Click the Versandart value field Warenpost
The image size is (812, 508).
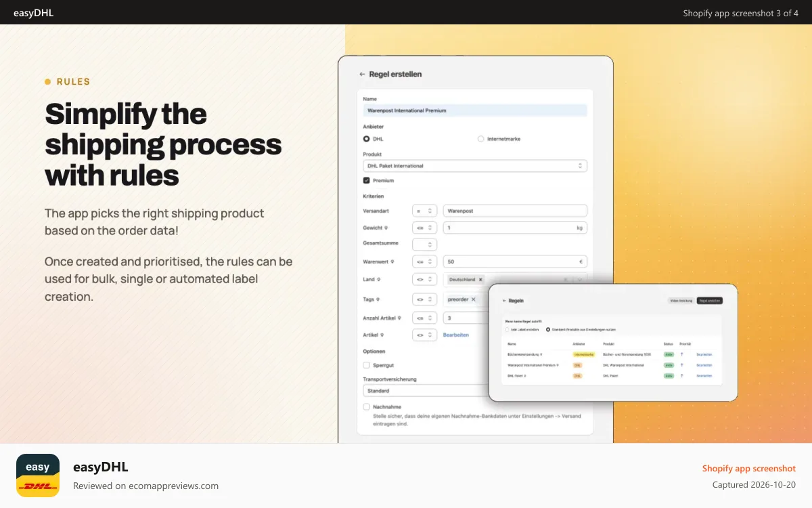515,211
